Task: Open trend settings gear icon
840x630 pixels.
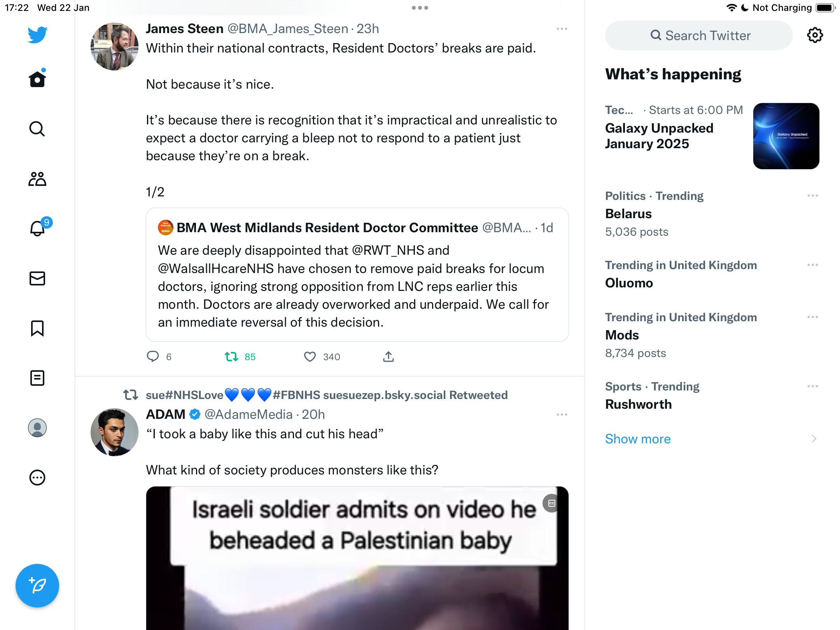Action: pos(815,35)
